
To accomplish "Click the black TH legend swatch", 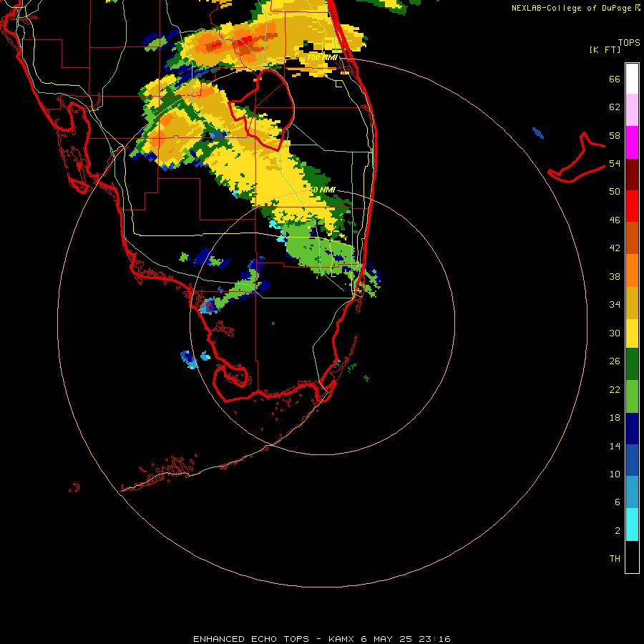I will tap(632, 557).
